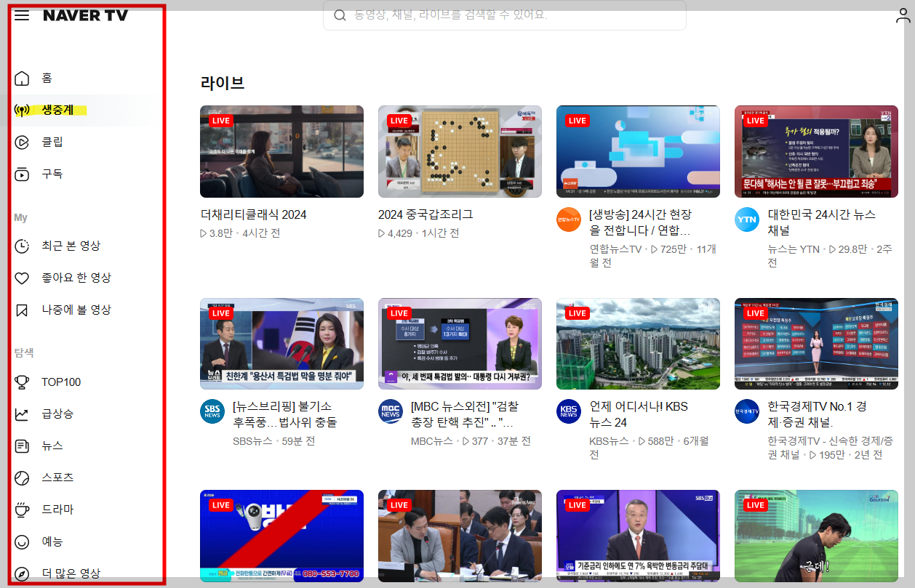The image size is (915, 588).
Task: Focus the video search input field
Action: click(505, 15)
